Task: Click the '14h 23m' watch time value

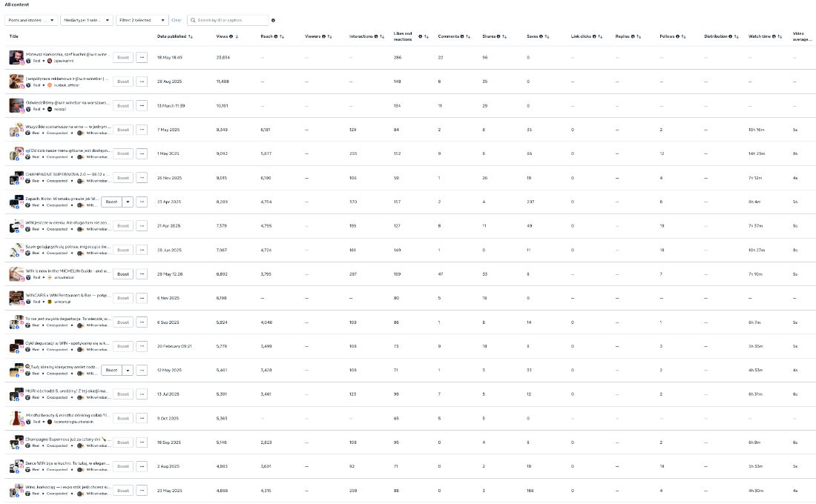Action: tap(756, 154)
